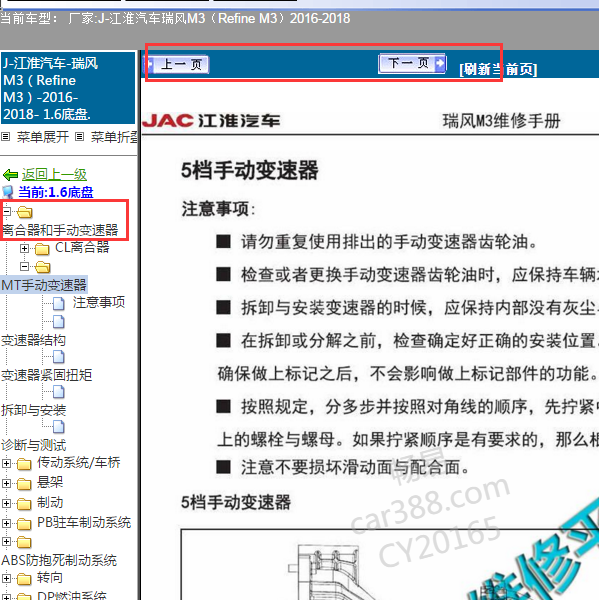
Task: Go to previous page with 上一页 button
Action: pyautogui.click(x=178, y=64)
